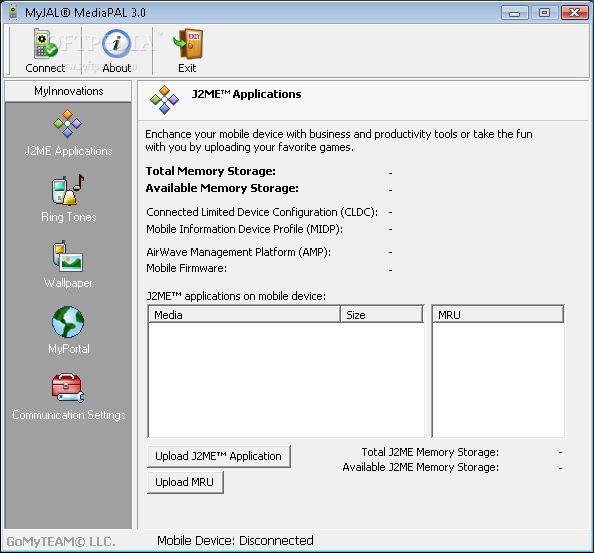
Task: Close the MediaPAL window
Action: click(574, 12)
